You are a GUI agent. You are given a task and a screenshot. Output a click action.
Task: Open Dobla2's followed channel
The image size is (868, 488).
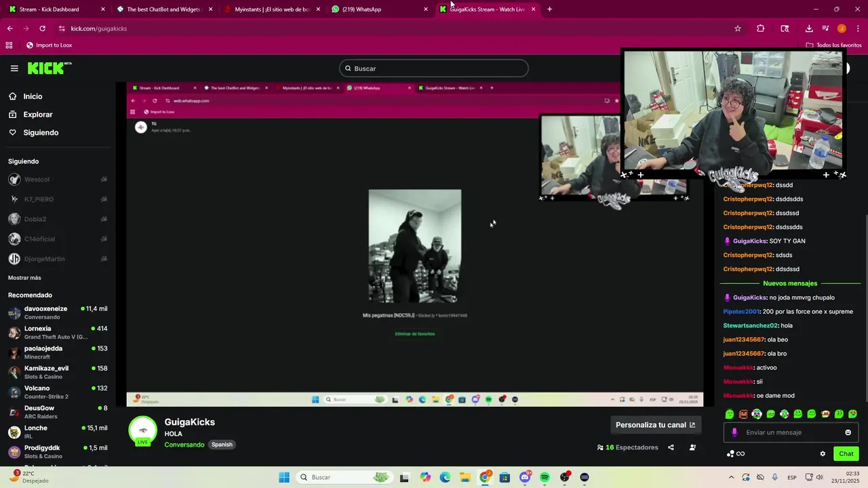pyautogui.click(x=58, y=219)
